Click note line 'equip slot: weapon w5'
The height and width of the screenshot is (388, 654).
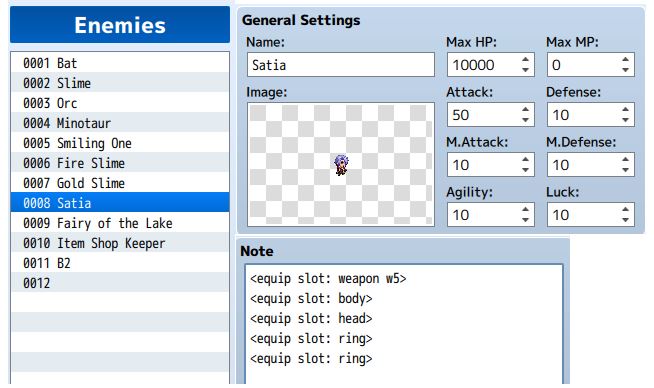pyautogui.click(x=328, y=278)
